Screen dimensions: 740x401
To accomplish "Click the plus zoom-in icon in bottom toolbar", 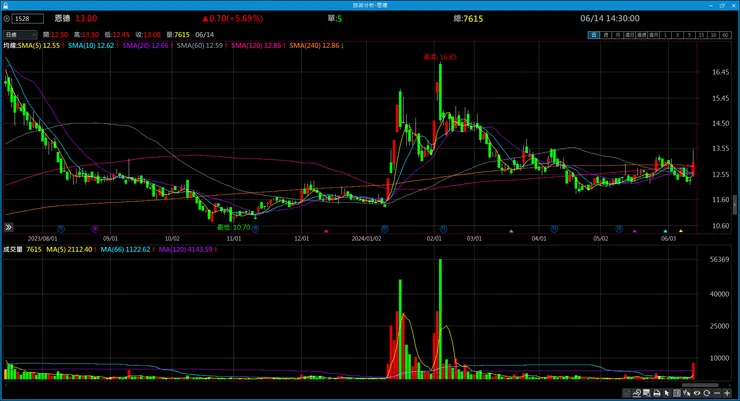I will pos(727,393).
